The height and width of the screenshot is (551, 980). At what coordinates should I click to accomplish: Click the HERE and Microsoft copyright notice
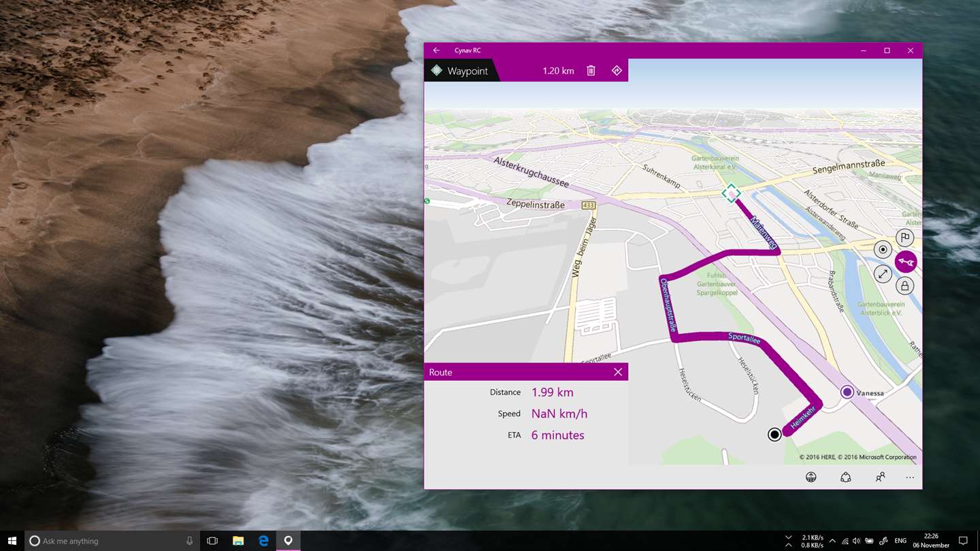click(857, 457)
